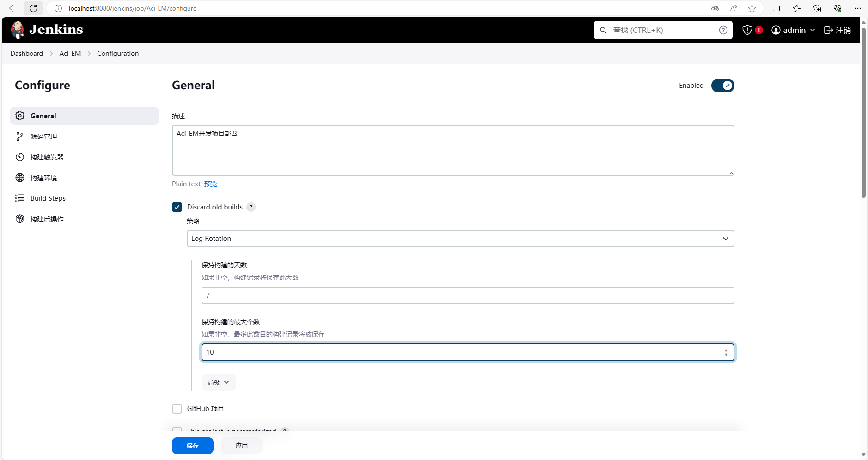Select Build Steps in the sidebar
Screen dimensions: 868x460
click(x=84, y=198)
